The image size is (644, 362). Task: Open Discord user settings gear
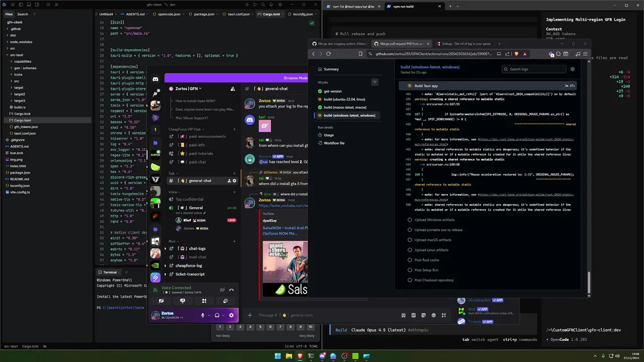(x=231, y=315)
